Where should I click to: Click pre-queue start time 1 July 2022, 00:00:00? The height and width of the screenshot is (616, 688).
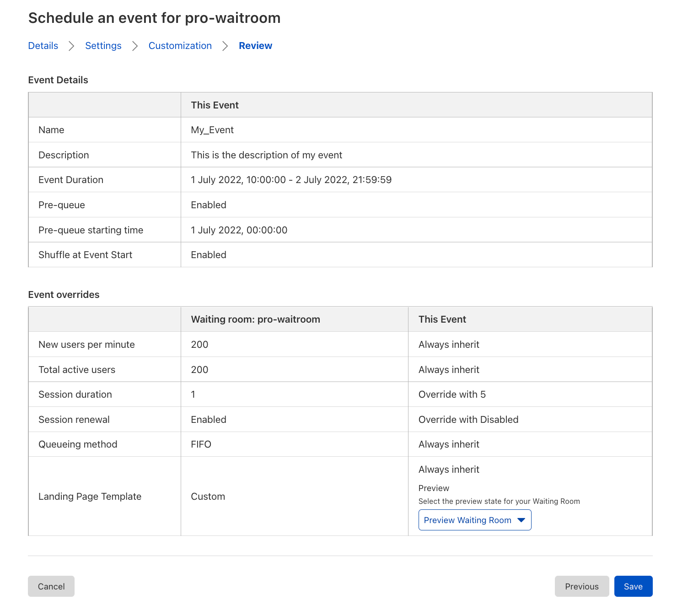(x=239, y=230)
